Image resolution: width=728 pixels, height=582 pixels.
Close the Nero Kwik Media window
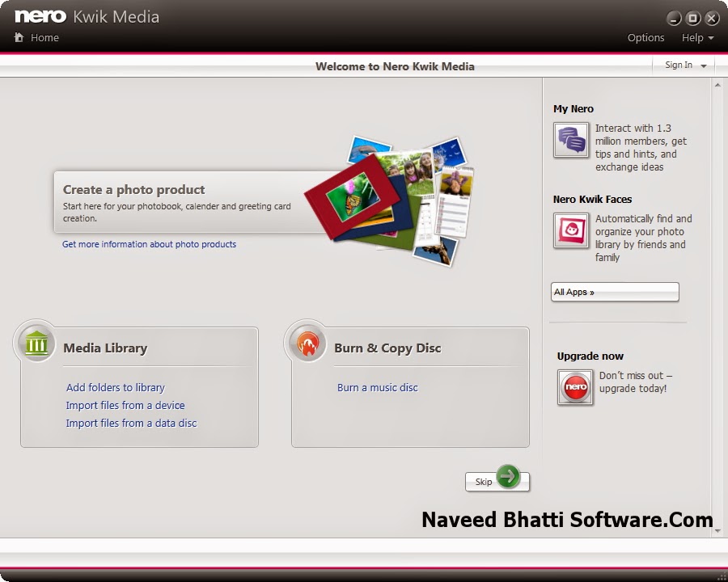[x=712, y=19]
